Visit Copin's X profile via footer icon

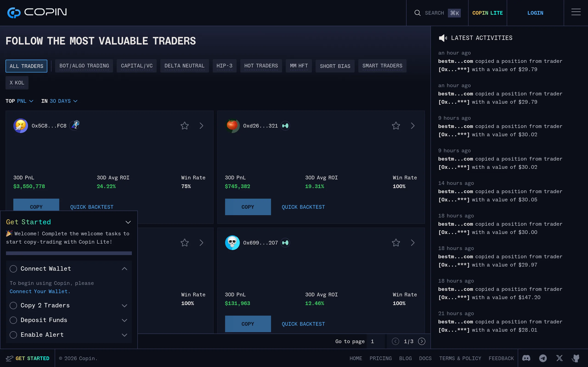coord(559,358)
